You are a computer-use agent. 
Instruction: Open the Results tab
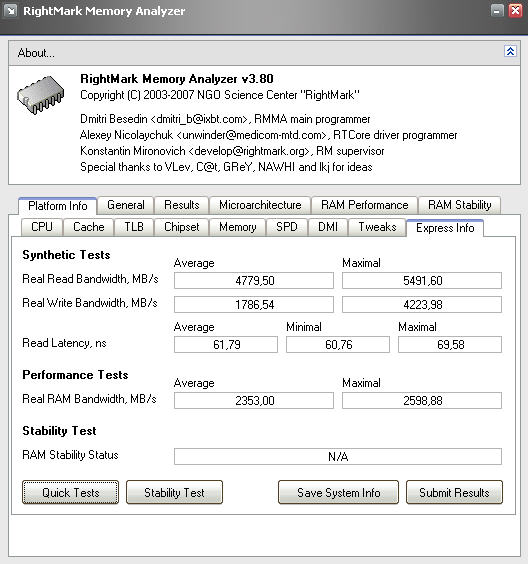(182, 205)
